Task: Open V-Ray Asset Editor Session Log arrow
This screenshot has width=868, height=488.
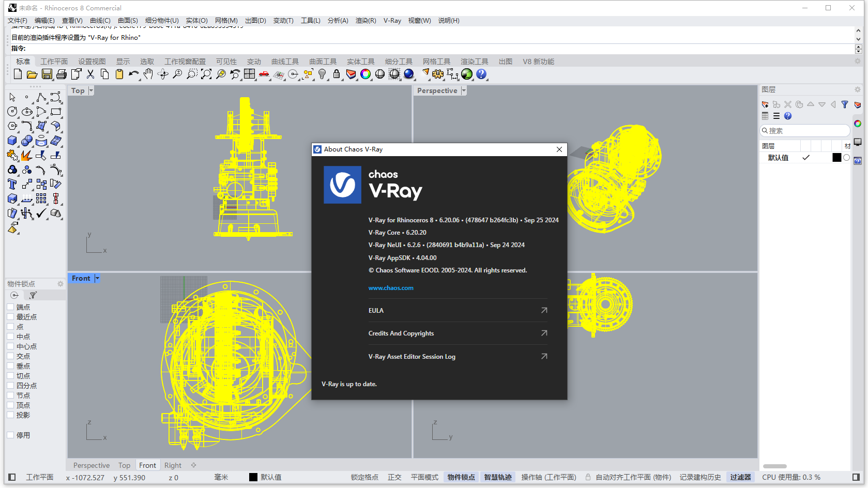Action: point(544,356)
